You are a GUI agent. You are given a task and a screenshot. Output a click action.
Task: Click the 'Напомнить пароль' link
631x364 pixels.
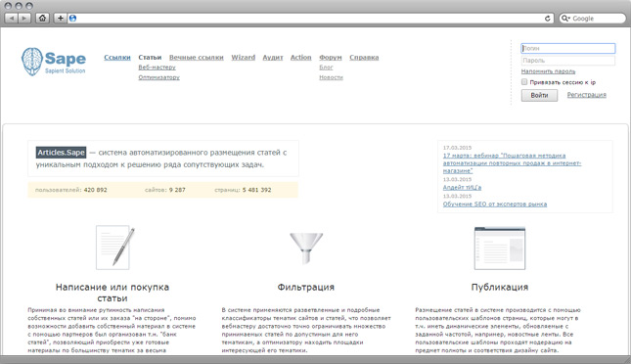(548, 71)
